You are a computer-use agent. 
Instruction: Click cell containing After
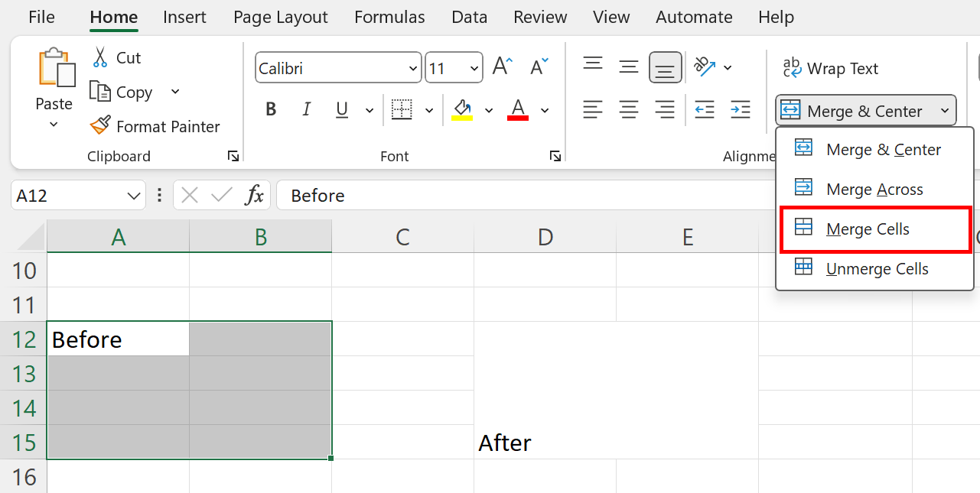[x=616, y=390]
